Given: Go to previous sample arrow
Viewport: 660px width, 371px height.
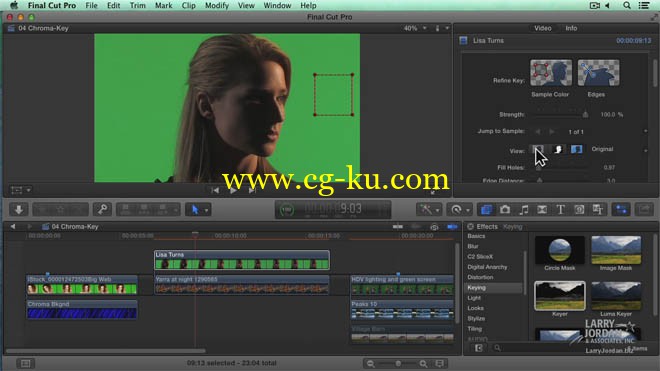Looking at the screenshot, I should point(538,132).
